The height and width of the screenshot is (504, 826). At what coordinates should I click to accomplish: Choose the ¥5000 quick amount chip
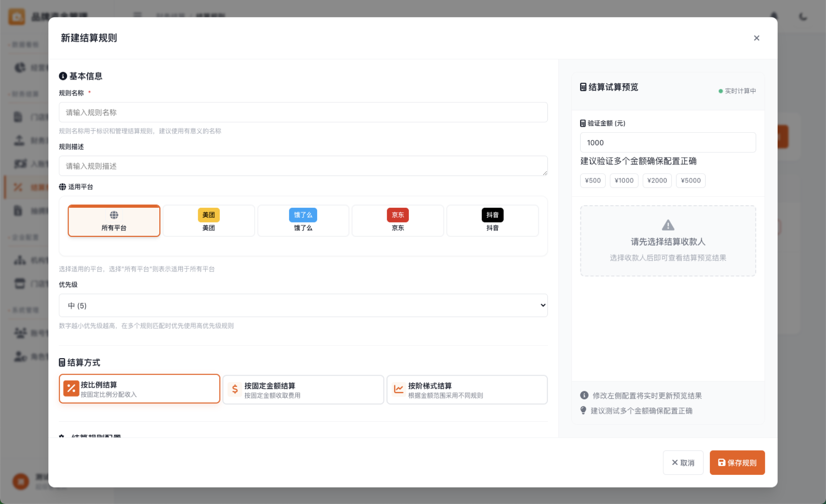pos(690,181)
